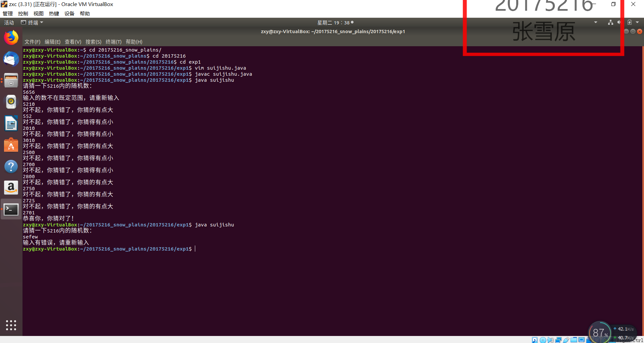
Task: Minimize the terminal window
Action: 626,31
